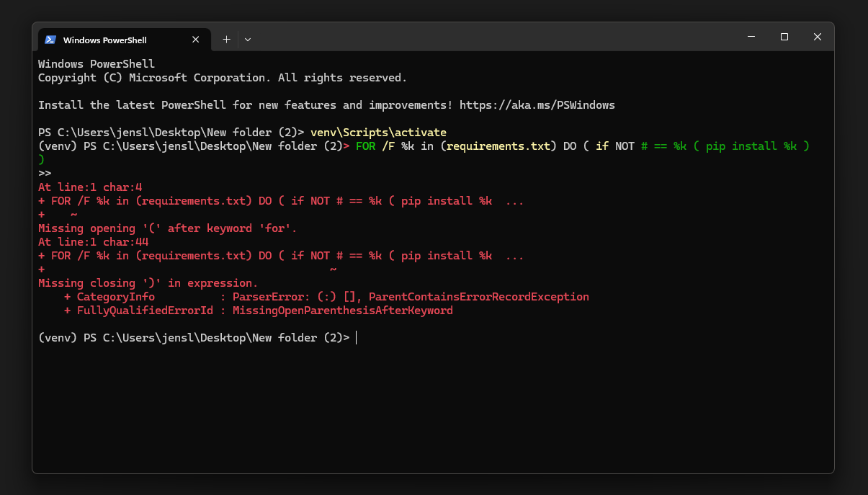Screen dimensions: 868x495
Task: Click the Copyright Microsoft Corporation line
Action: 222,78
